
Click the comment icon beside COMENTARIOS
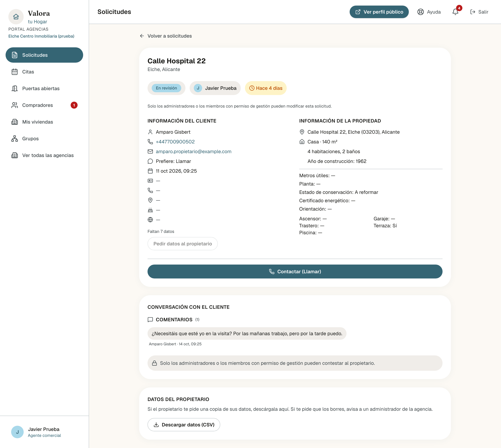150,320
